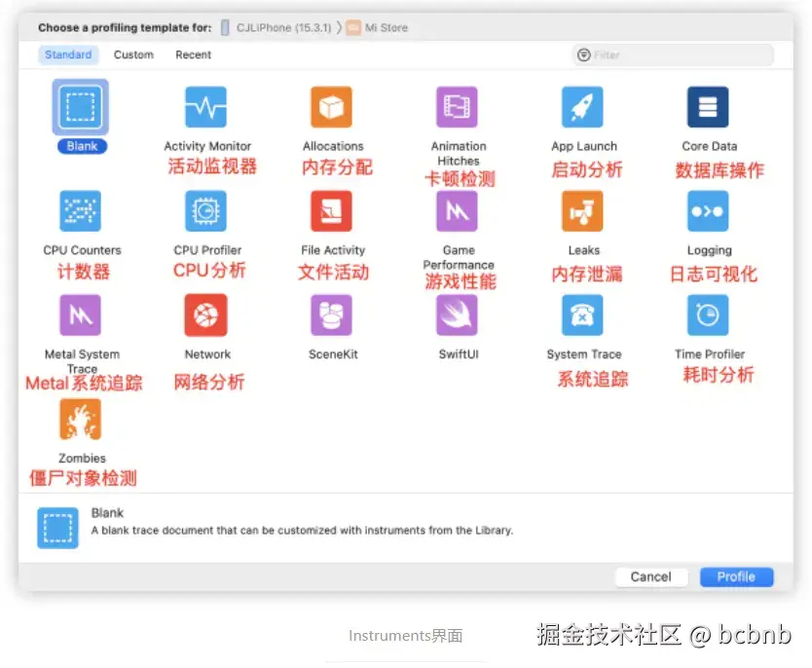Choose the File Activity template icon
Image resolution: width=812 pixels, height=668 pixels.
[331, 210]
